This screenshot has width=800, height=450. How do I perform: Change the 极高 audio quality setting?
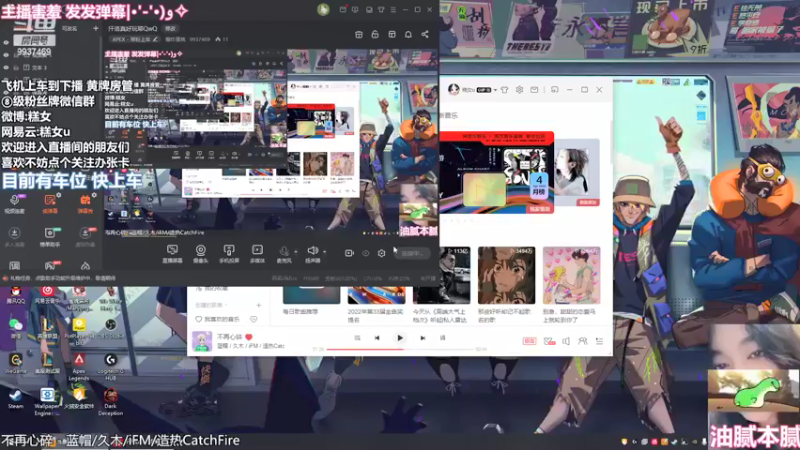[x=529, y=341]
